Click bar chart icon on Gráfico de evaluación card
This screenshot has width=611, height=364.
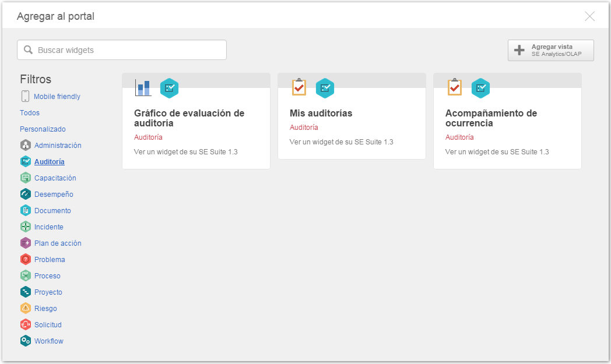pos(143,87)
